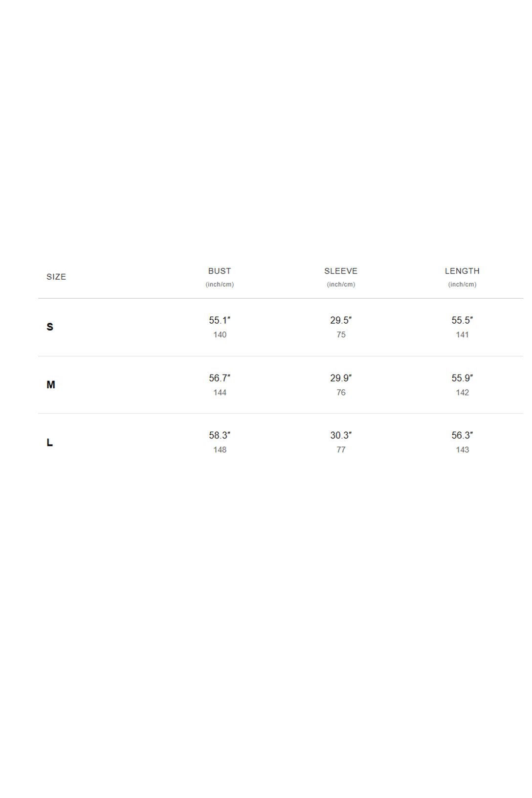
Task: Click the 140 cm bust measurement
Action: 220,335
